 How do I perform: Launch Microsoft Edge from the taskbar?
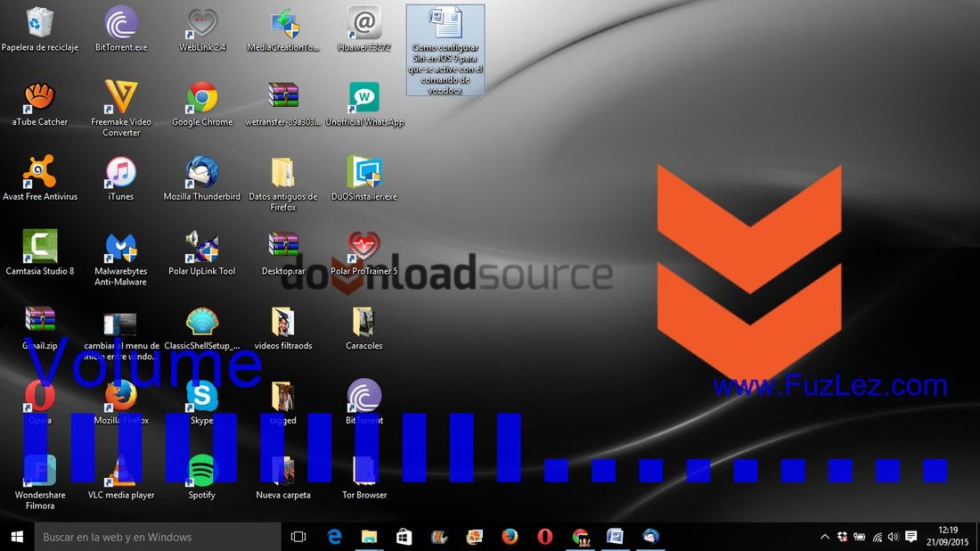334,537
